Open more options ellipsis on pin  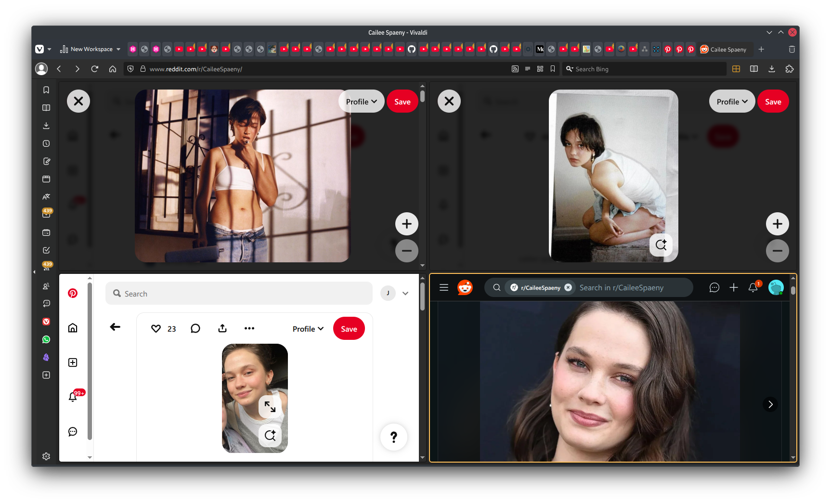249,328
